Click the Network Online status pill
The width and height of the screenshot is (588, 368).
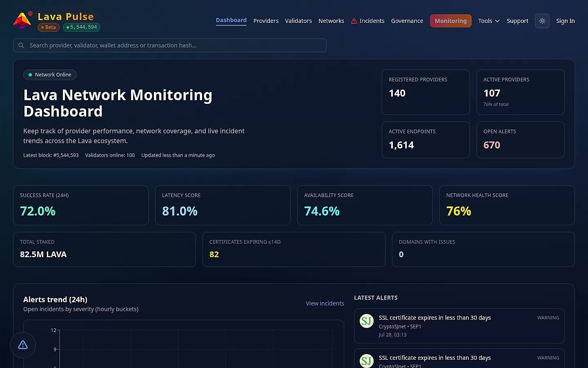click(x=50, y=75)
